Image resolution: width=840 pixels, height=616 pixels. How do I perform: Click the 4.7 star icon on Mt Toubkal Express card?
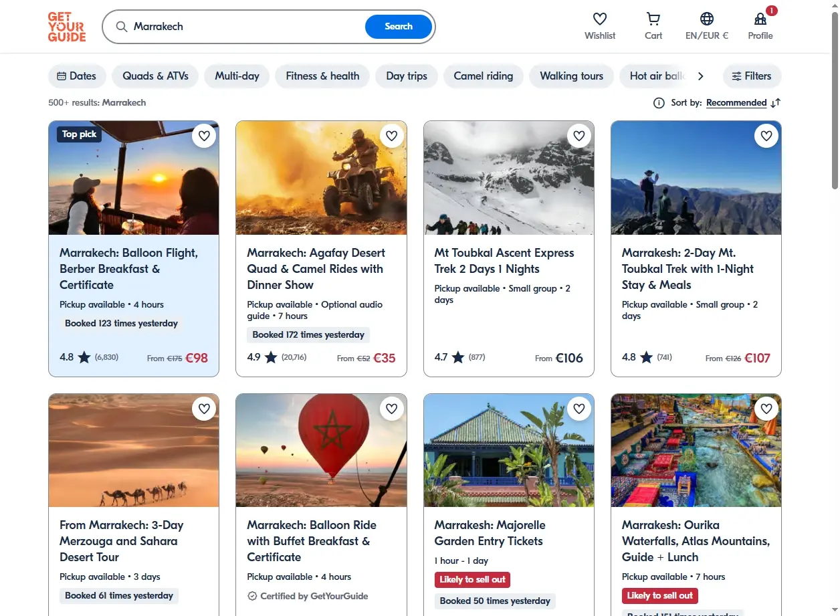pyautogui.click(x=458, y=357)
